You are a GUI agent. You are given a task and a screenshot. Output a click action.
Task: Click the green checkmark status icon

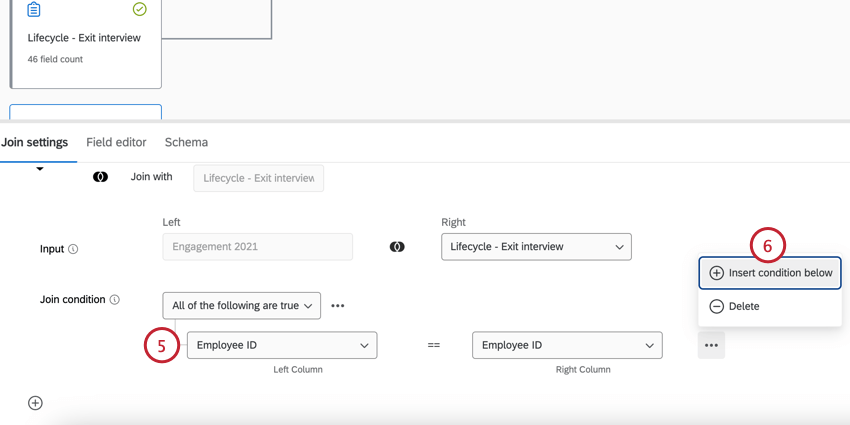[140, 10]
